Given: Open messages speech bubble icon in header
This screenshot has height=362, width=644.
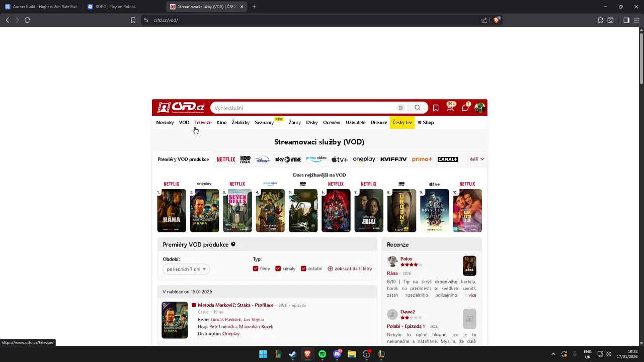Looking at the screenshot, I should (465, 108).
